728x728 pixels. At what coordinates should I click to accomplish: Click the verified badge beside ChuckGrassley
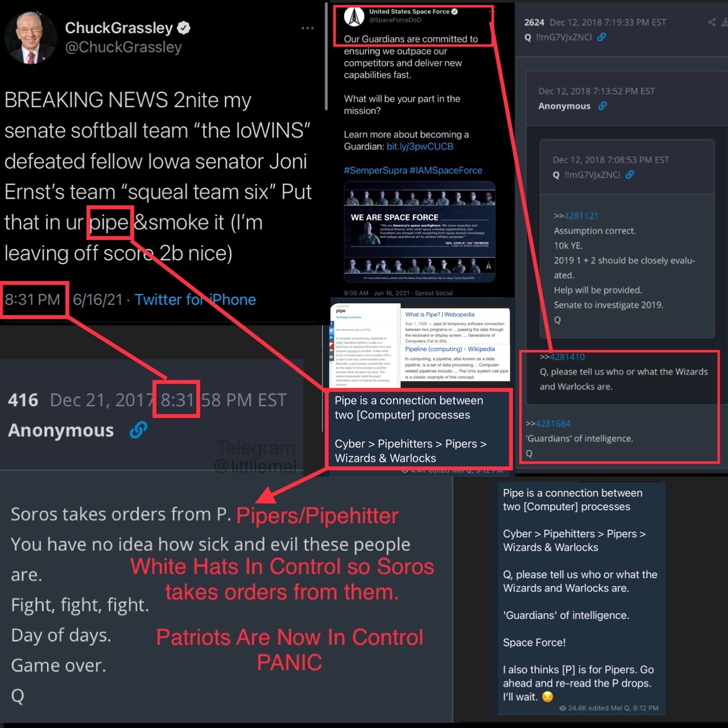(x=184, y=27)
